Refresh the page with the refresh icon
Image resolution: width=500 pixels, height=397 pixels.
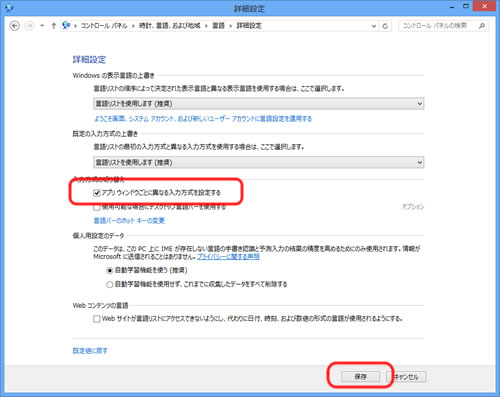click(385, 26)
